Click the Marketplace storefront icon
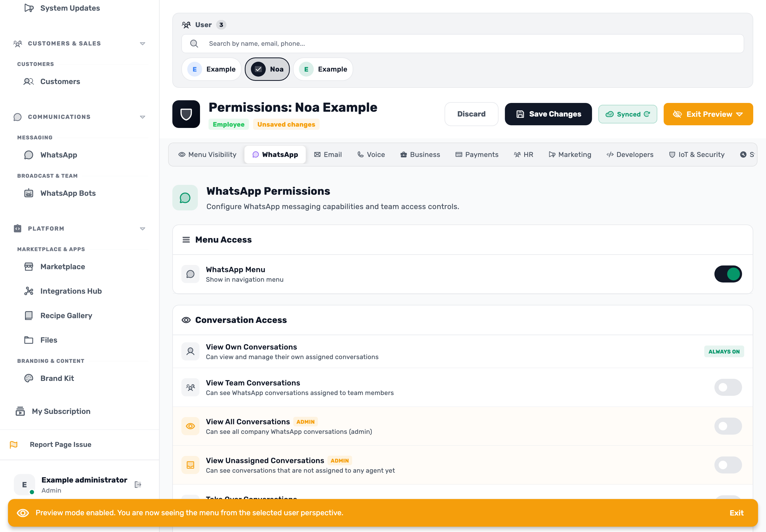The image size is (766, 532). [29, 267]
